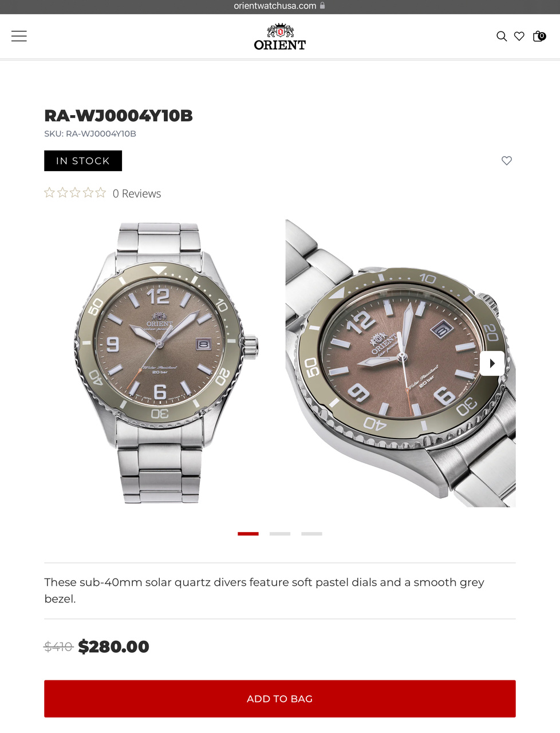
Task: Click the Orient logo
Action: point(280,37)
